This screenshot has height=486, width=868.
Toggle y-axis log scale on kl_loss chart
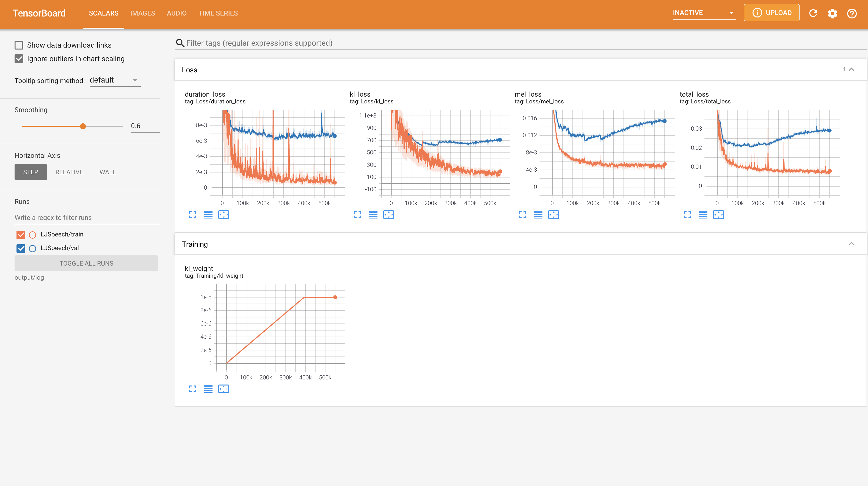(373, 215)
